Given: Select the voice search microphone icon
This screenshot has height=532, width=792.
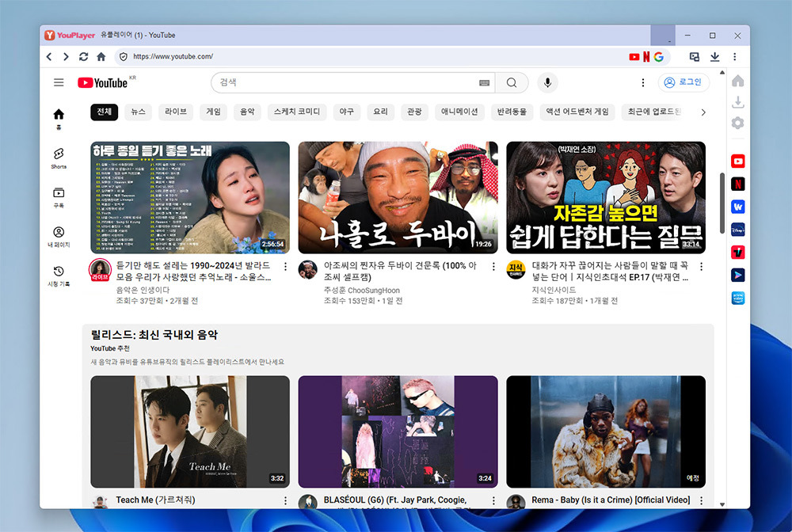Looking at the screenshot, I should click(x=547, y=82).
